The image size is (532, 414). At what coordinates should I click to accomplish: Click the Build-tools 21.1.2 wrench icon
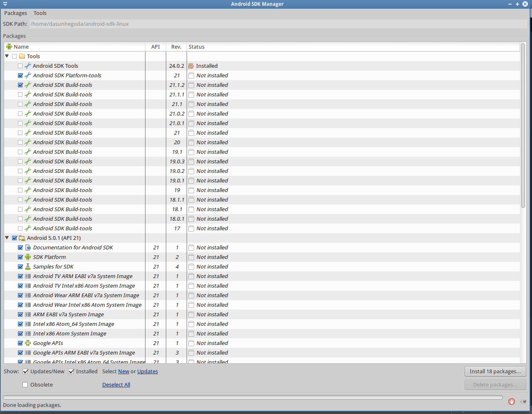tap(28, 85)
